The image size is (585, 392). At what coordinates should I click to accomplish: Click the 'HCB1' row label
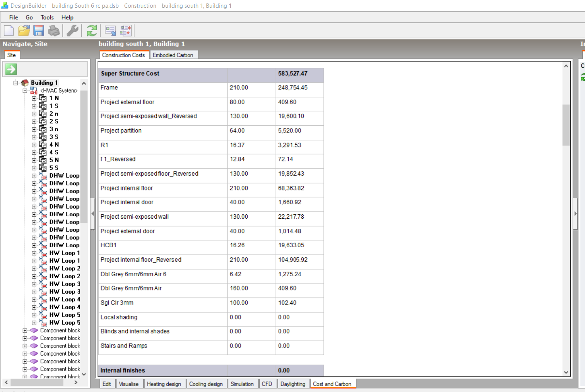108,245
